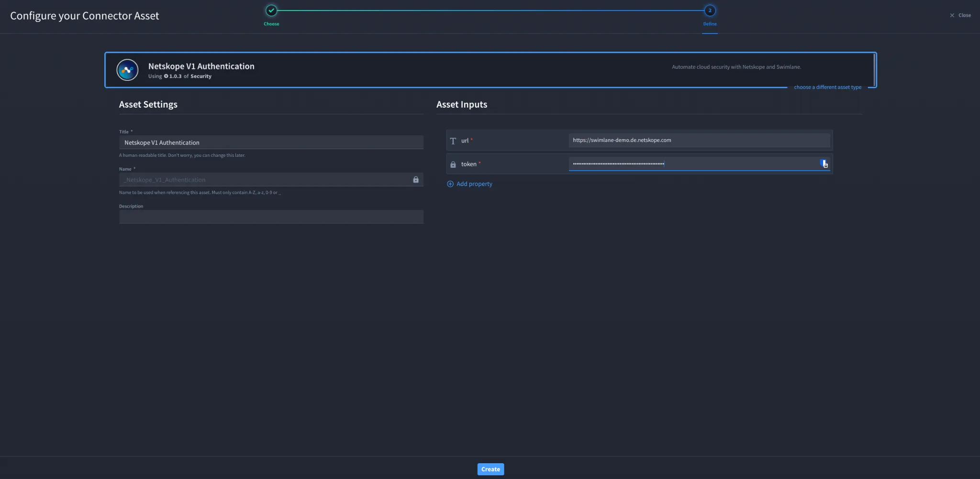The width and height of the screenshot is (980, 479).
Task: Click the version icon next to 1.0.3
Action: 166,76
